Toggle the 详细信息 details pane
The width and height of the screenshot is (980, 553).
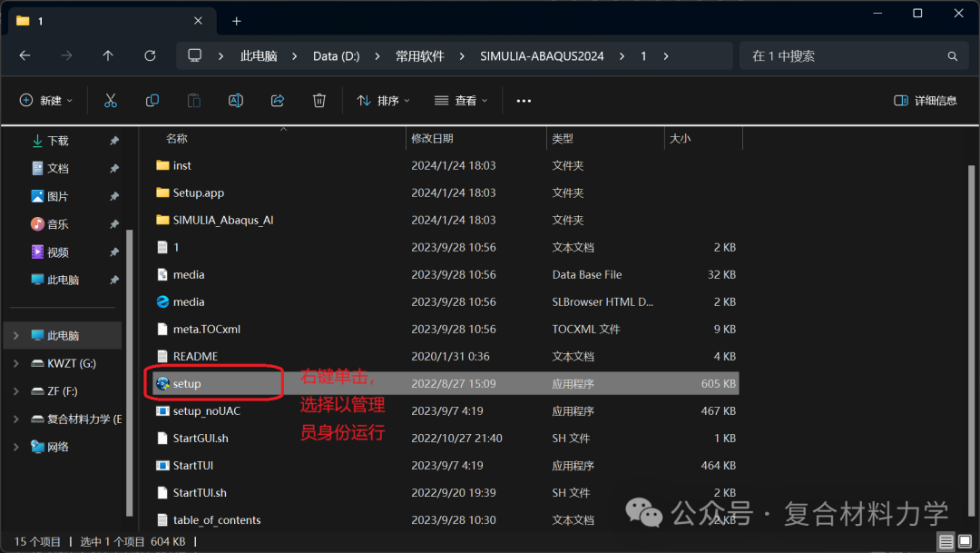click(x=926, y=101)
